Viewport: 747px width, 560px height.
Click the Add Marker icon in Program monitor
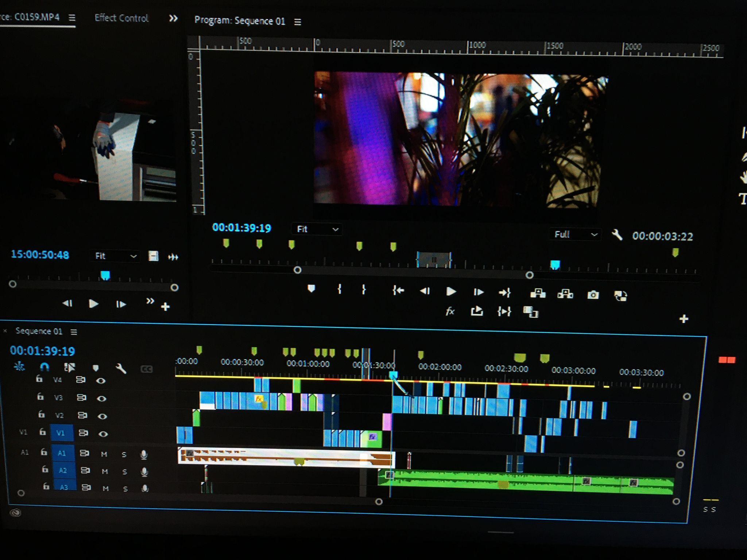(311, 289)
